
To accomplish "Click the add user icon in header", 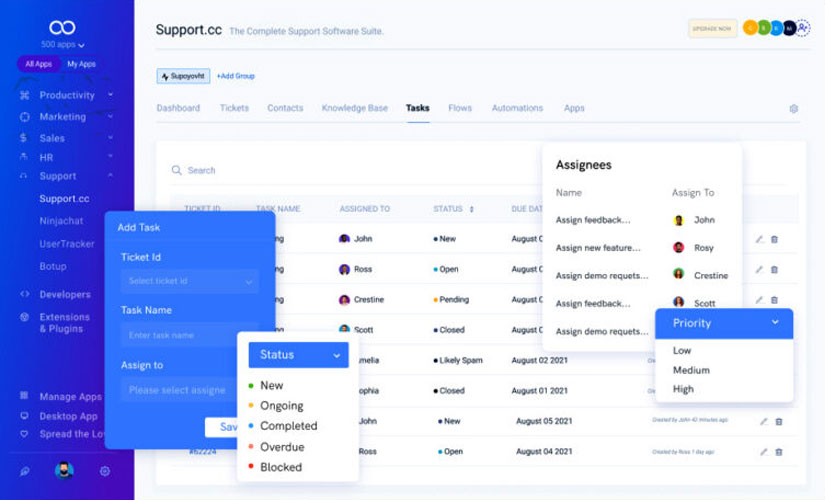I will pos(802,28).
